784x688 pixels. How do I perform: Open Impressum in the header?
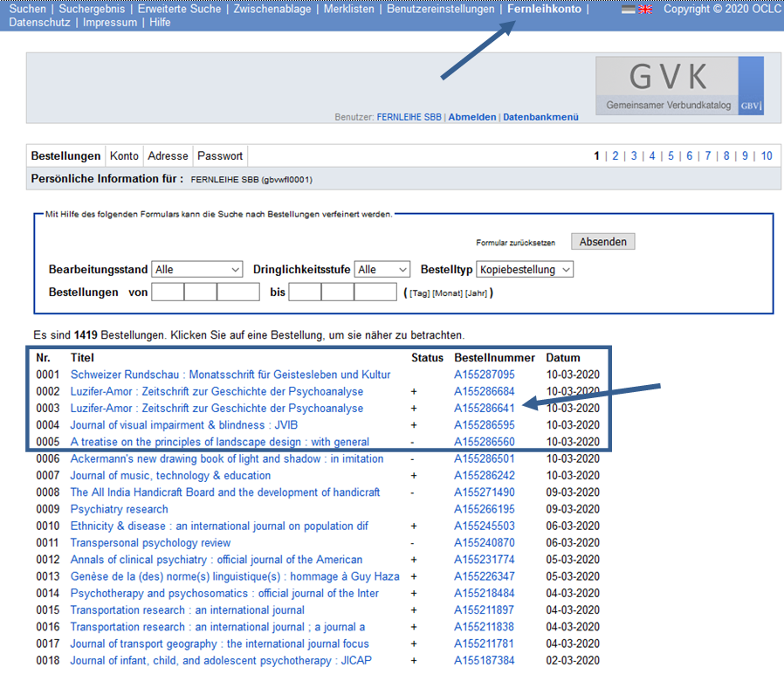[x=110, y=23]
